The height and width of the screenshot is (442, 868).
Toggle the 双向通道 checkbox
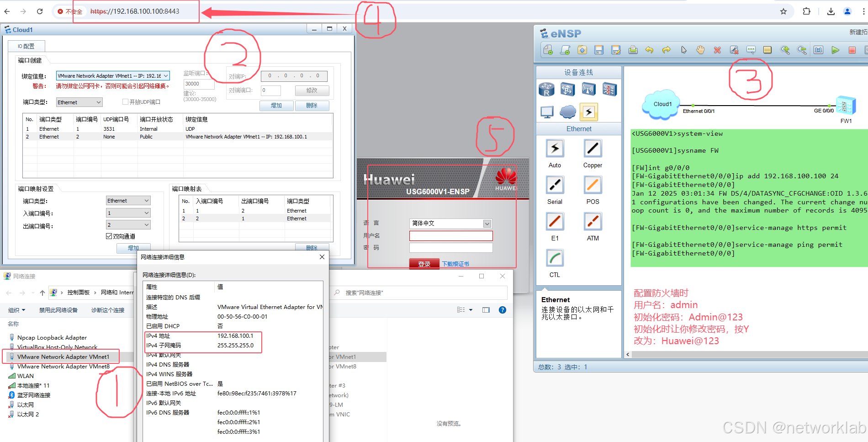(x=109, y=236)
